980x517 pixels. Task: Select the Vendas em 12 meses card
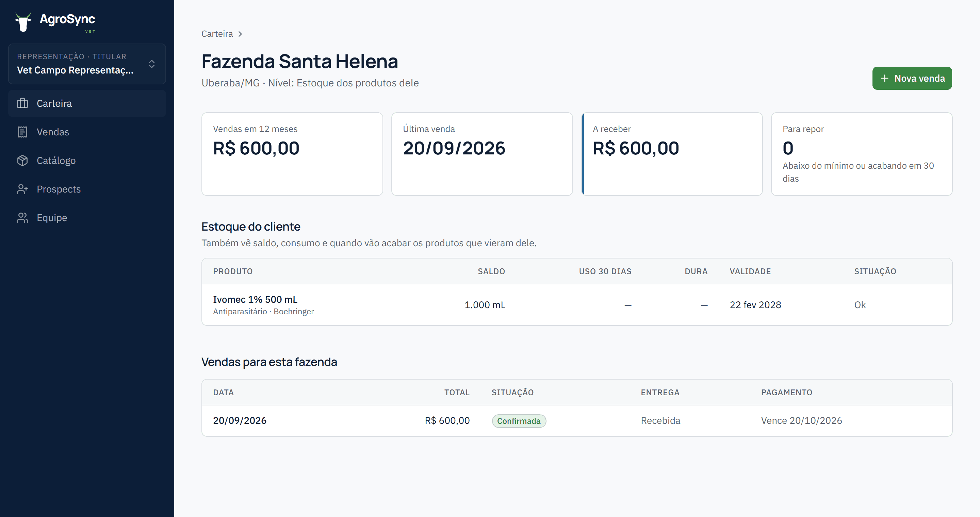click(292, 154)
